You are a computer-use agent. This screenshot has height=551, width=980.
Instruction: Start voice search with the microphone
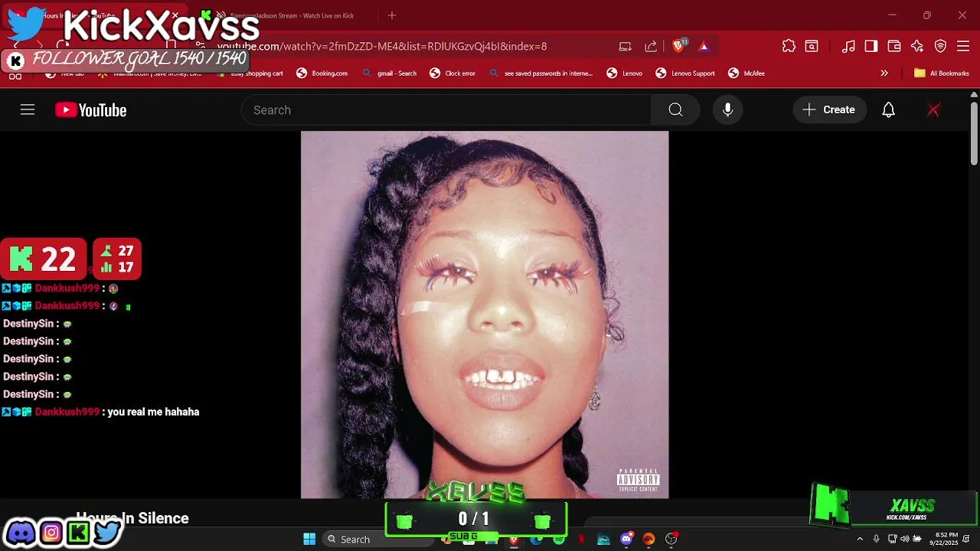click(x=728, y=110)
